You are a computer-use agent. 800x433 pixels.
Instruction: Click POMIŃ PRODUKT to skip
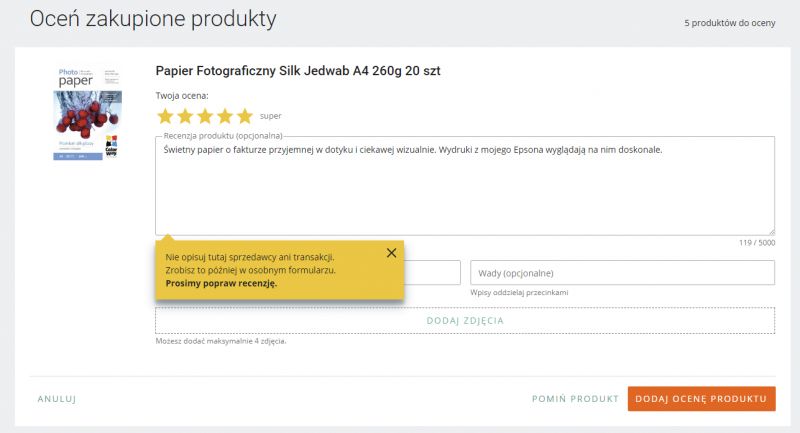[x=575, y=399]
